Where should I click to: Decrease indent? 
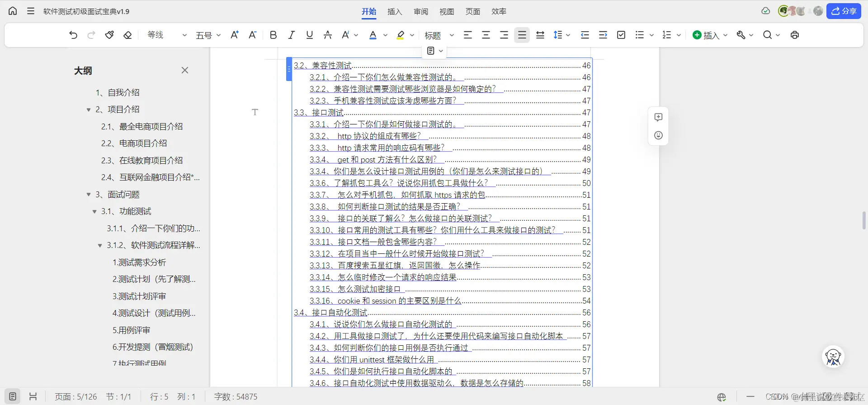coord(585,35)
